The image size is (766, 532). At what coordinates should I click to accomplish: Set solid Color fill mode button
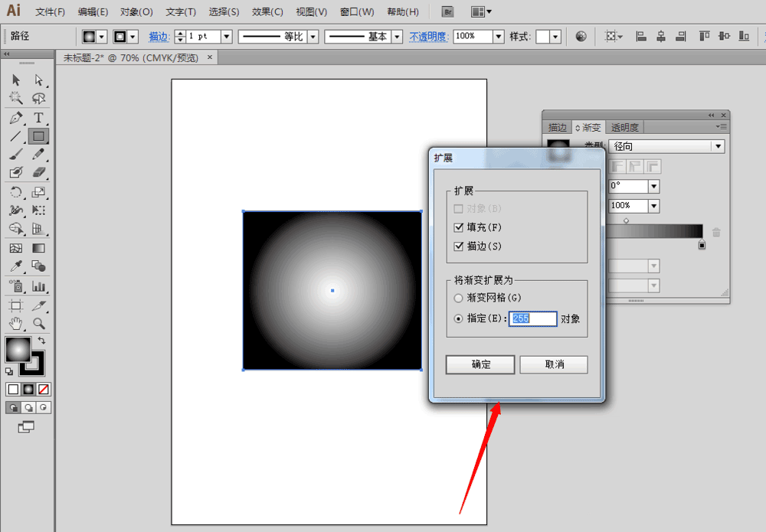(13, 389)
